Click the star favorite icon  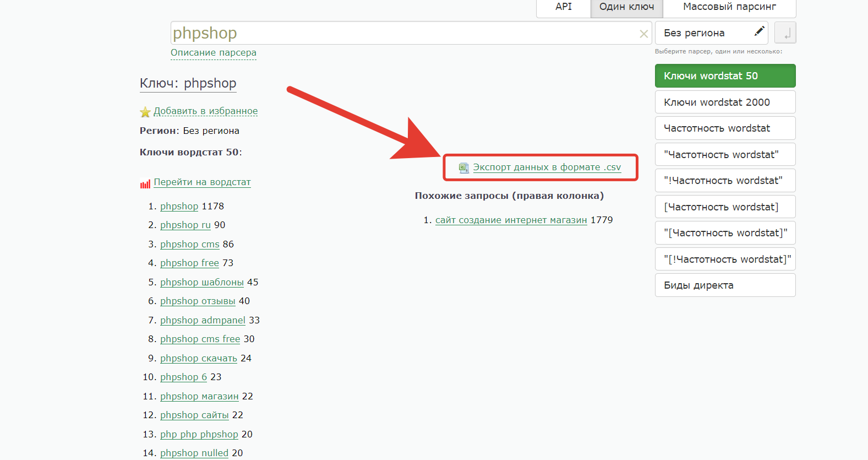click(x=145, y=112)
